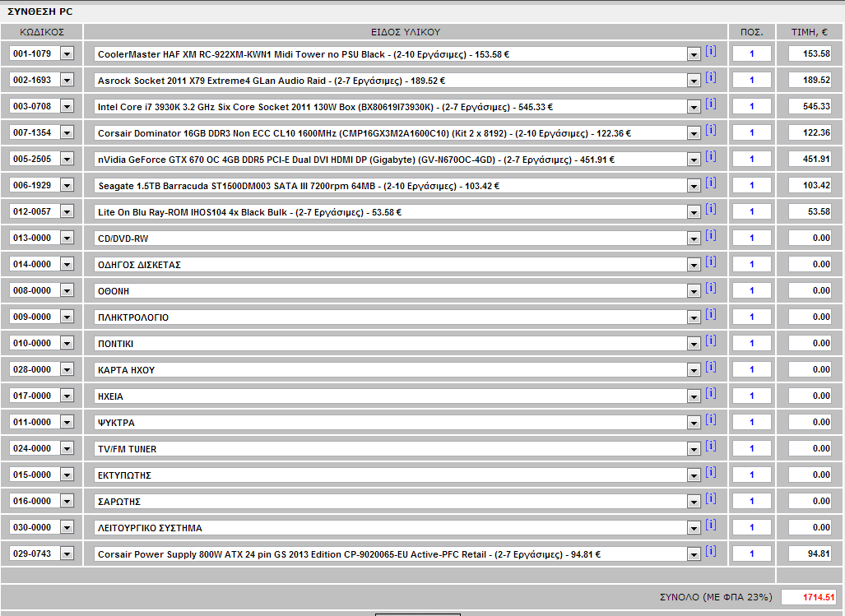Expand the CoolerMaster HAF XM product dropdown
Image resolution: width=845 pixels, height=616 pixels.
(694, 54)
